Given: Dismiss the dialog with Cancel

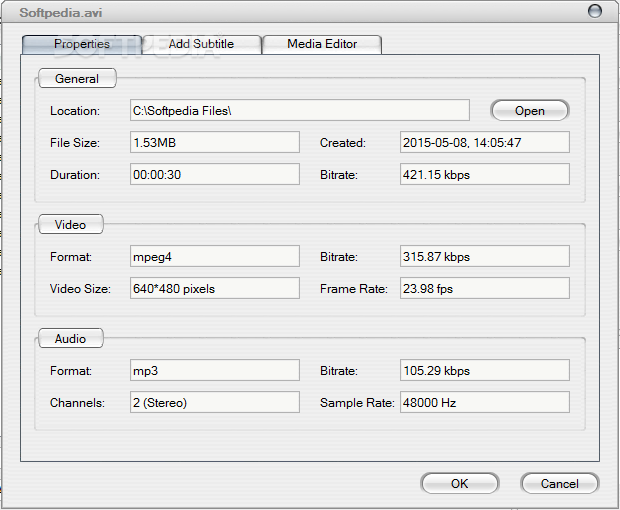Looking at the screenshot, I should click(560, 484).
